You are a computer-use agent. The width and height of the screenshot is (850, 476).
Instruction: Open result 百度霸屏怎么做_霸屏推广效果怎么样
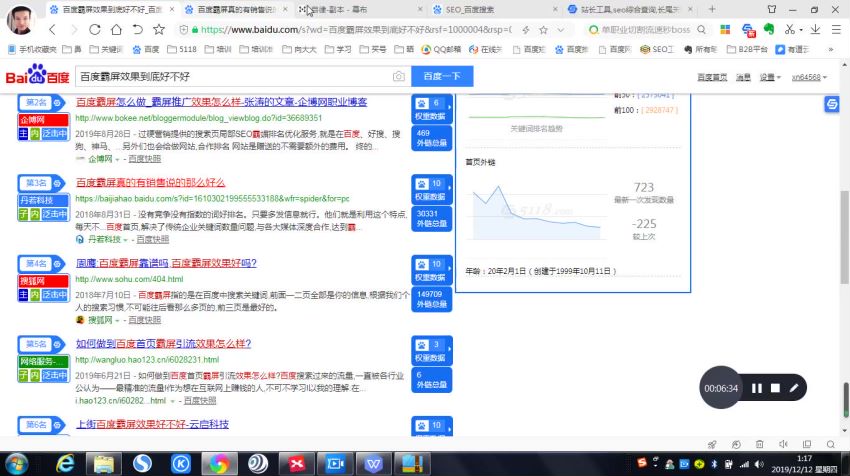click(x=221, y=102)
